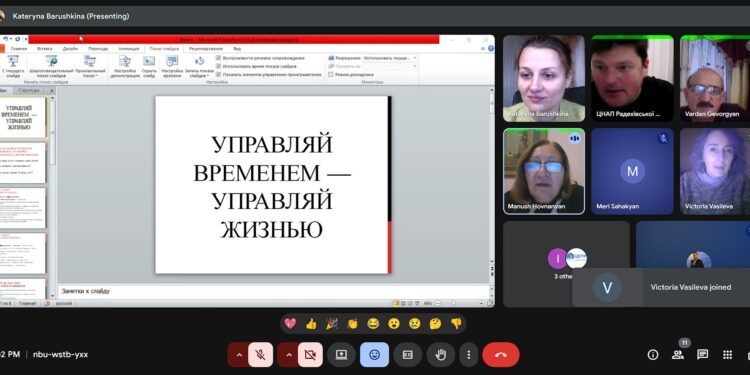750x375 pixels.
Task: Show the participants people panel
Action: (677, 354)
